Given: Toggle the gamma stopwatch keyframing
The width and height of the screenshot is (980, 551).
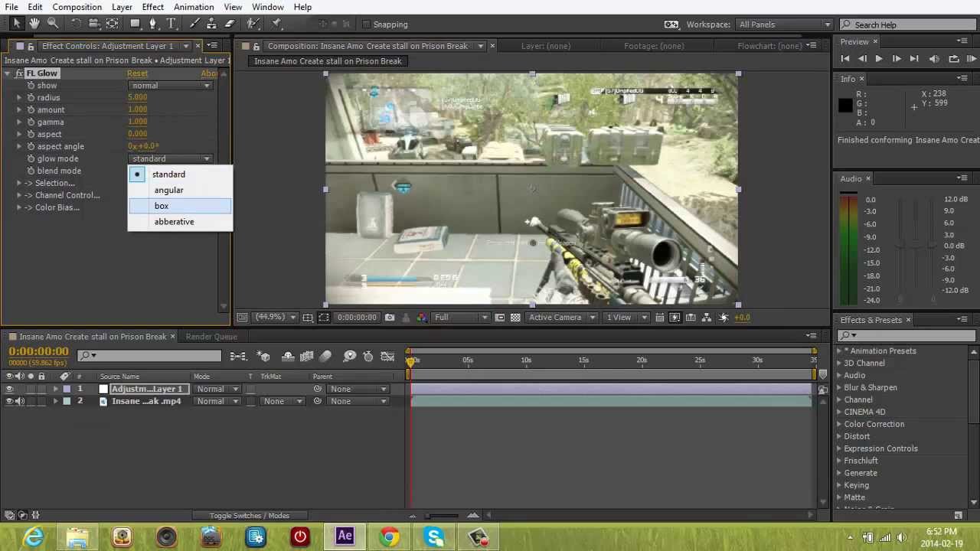Looking at the screenshot, I should click(31, 122).
